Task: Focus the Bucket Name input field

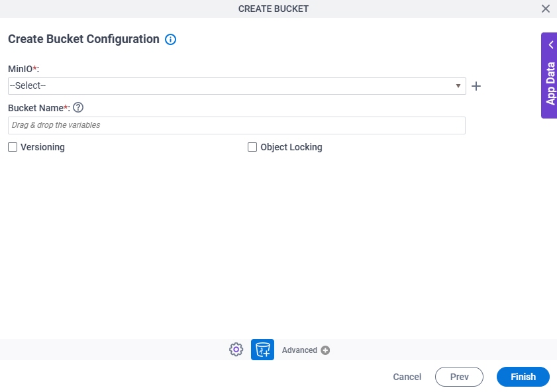Action: coord(236,125)
